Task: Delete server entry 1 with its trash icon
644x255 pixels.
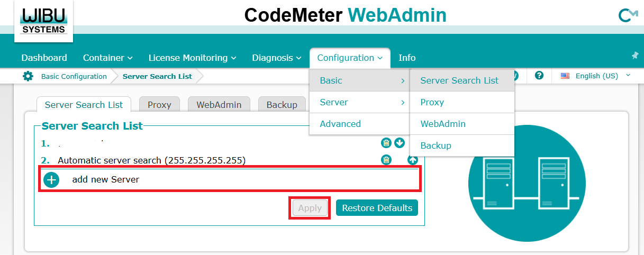Action: [386, 143]
